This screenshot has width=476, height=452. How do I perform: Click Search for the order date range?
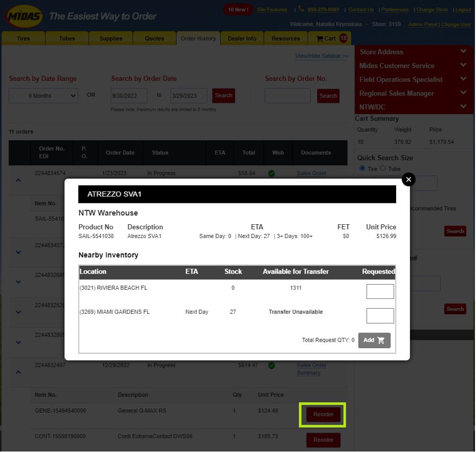pyautogui.click(x=223, y=96)
